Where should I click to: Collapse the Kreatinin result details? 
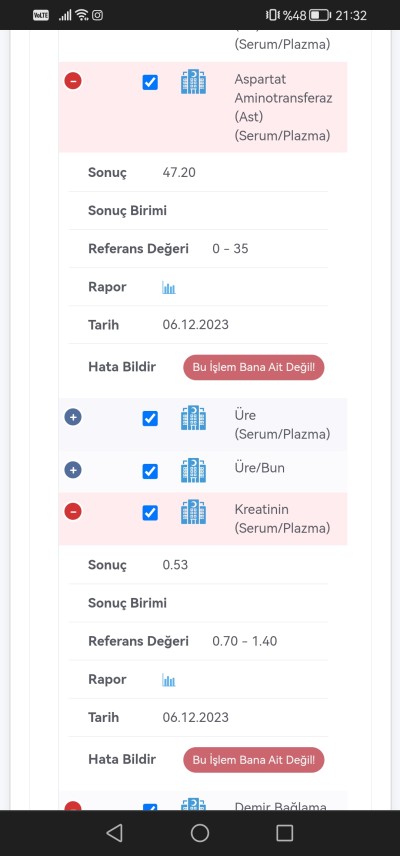point(73,512)
